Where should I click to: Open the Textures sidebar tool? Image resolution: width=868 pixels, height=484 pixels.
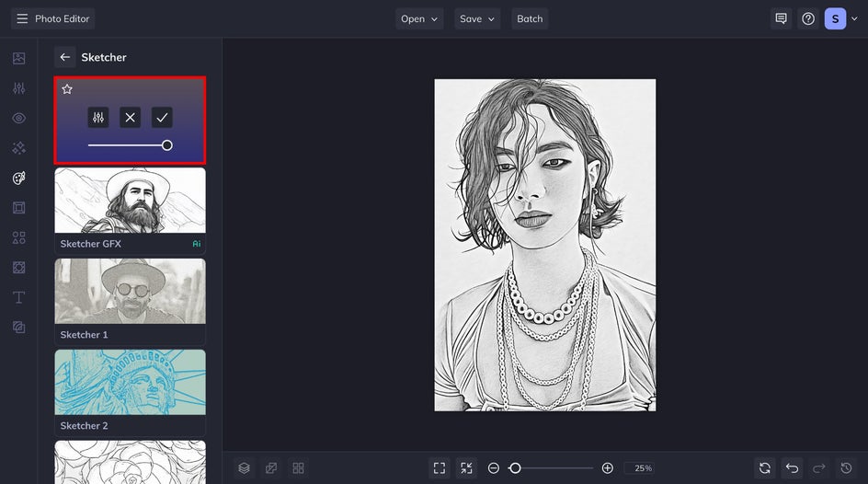point(18,268)
